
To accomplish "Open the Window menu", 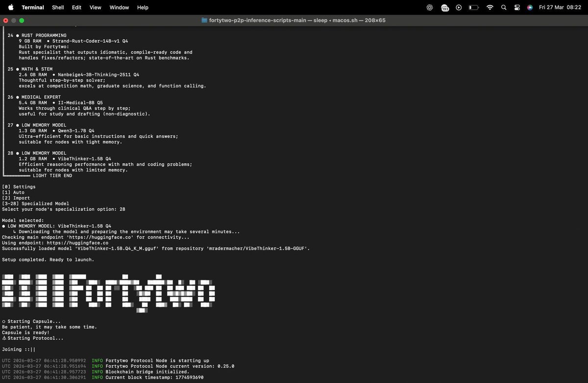I will [119, 7].
